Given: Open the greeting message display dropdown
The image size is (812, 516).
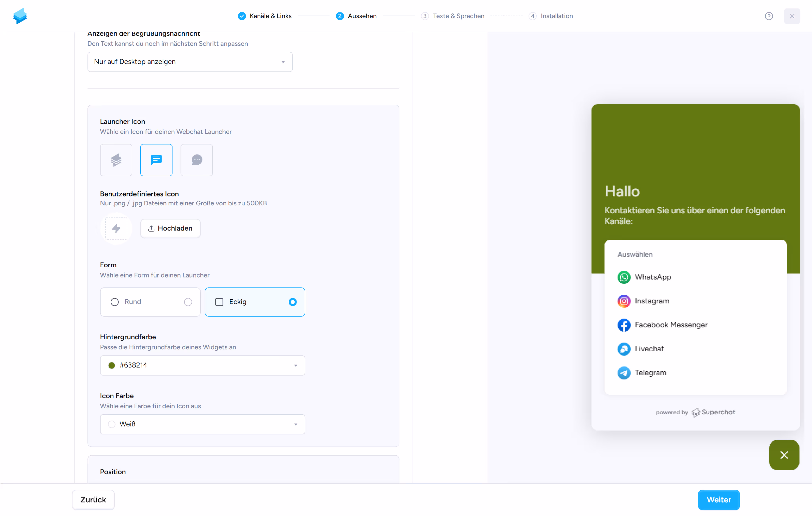Looking at the screenshot, I should click(x=190, y=62).
